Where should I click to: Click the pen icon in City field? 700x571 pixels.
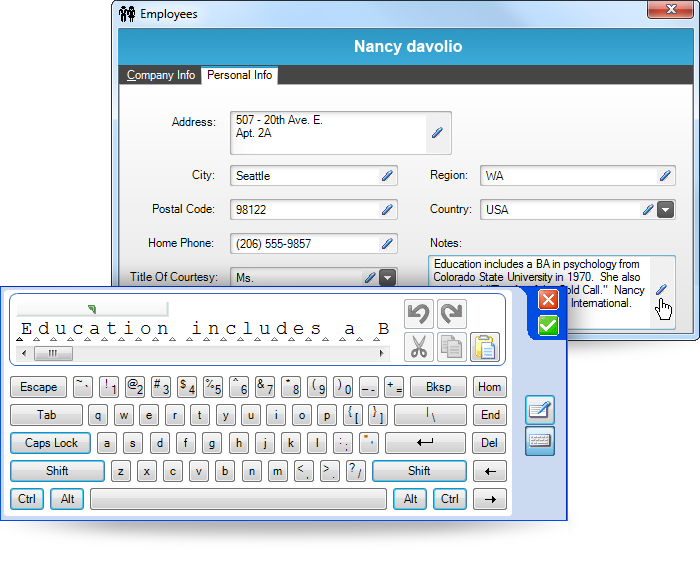pos(387,175)
